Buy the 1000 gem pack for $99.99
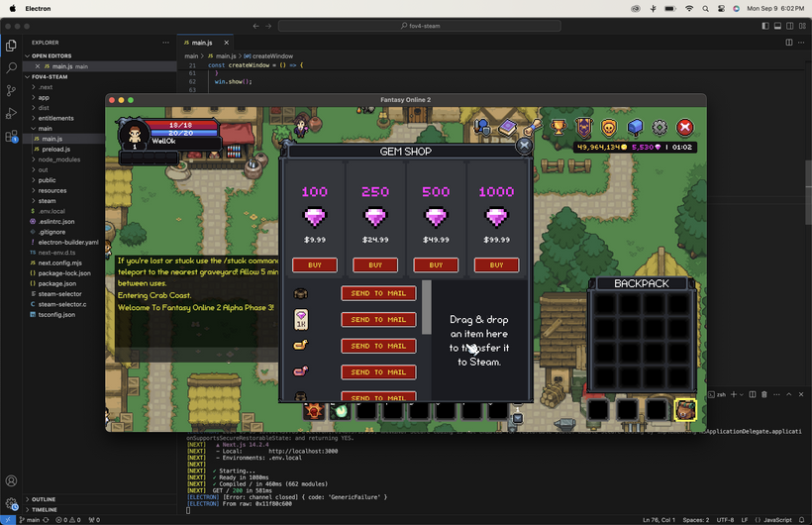The image size is (812, 525). 496,264
